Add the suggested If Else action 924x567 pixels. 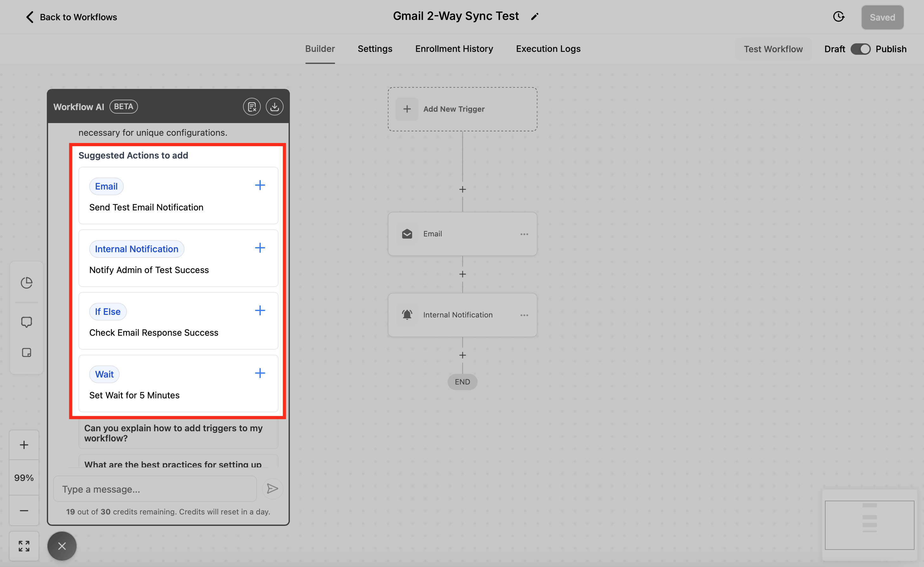[x=260, y=310]
